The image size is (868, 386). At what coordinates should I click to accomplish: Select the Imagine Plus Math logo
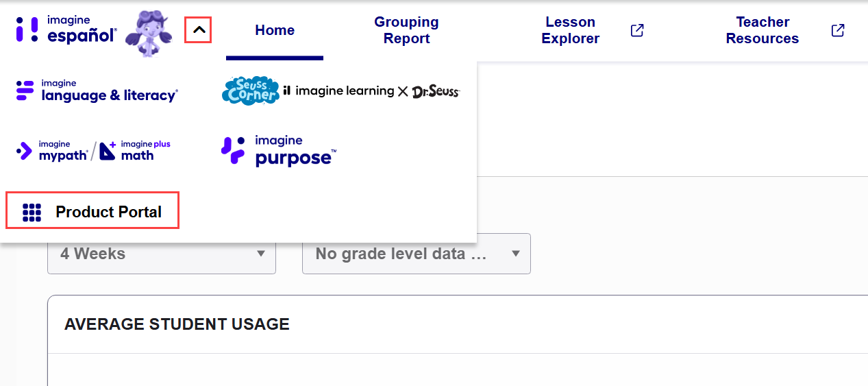tap(135, 151)
